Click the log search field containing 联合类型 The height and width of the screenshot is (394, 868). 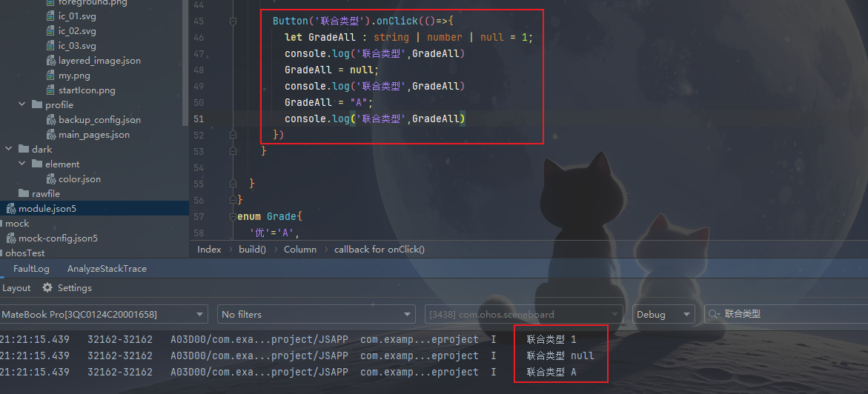[x=786, y=314]
